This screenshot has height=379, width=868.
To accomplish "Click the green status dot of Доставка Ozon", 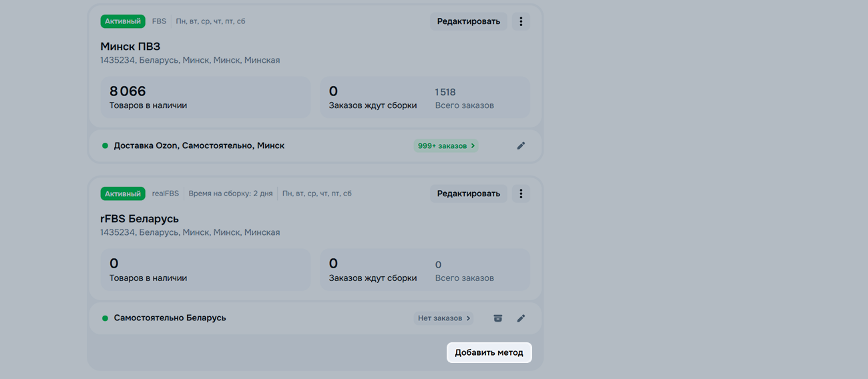I will pyautogui.click(x=105, y=145).
